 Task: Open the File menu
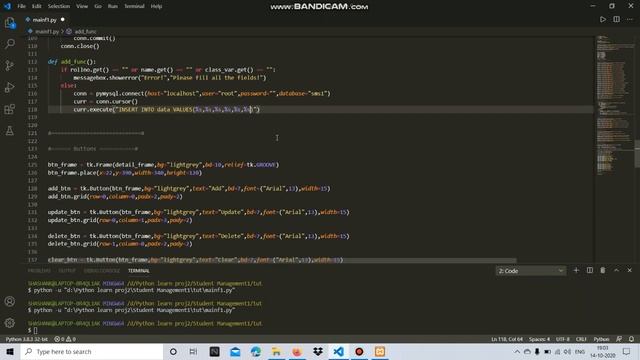[x=21, y=6]
